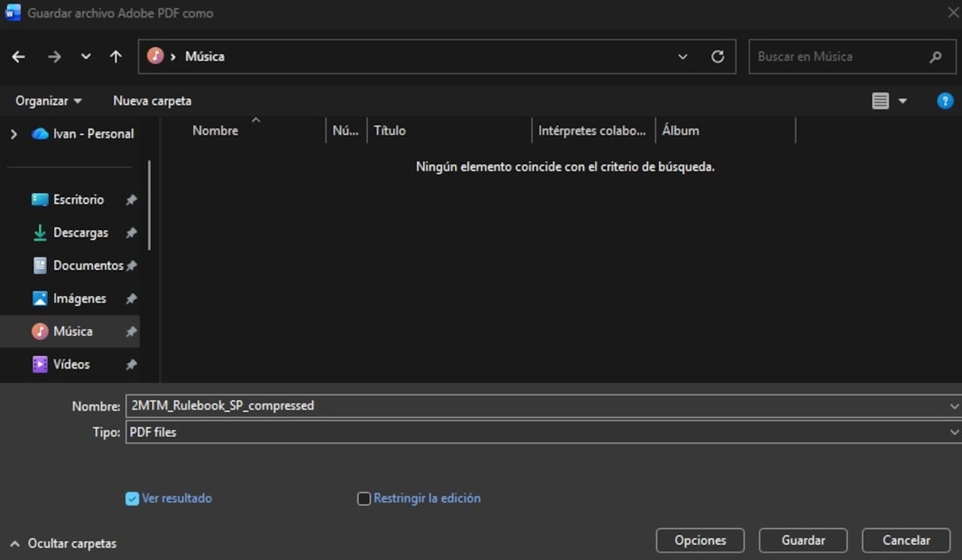This screenshot has height=560, width=962.
Task: Open the Organizar menu
Action: pos(48,101)
